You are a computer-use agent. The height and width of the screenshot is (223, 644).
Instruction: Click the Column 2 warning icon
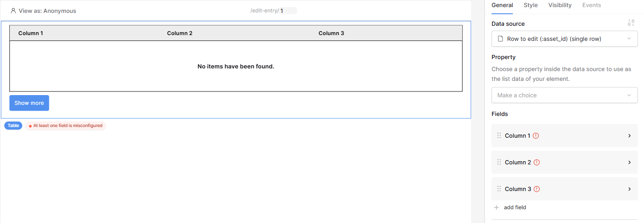(536, 163)
